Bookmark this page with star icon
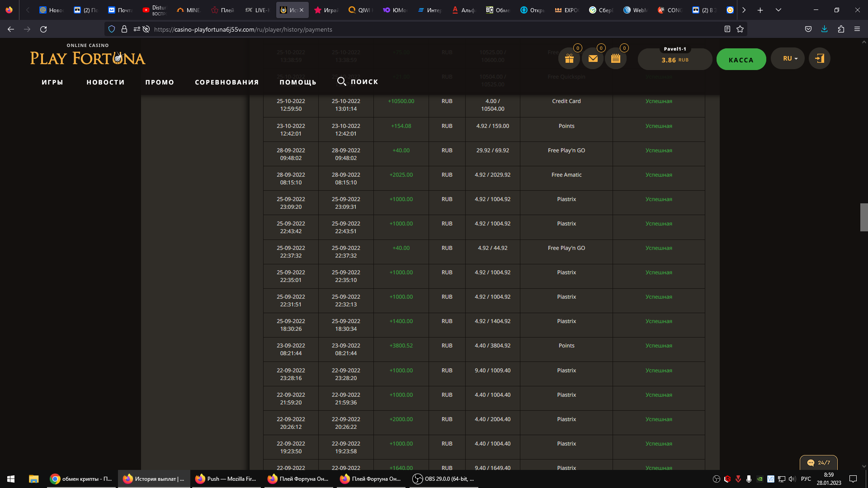The width and height of the screenshot is (868, 488). (740, 29)
